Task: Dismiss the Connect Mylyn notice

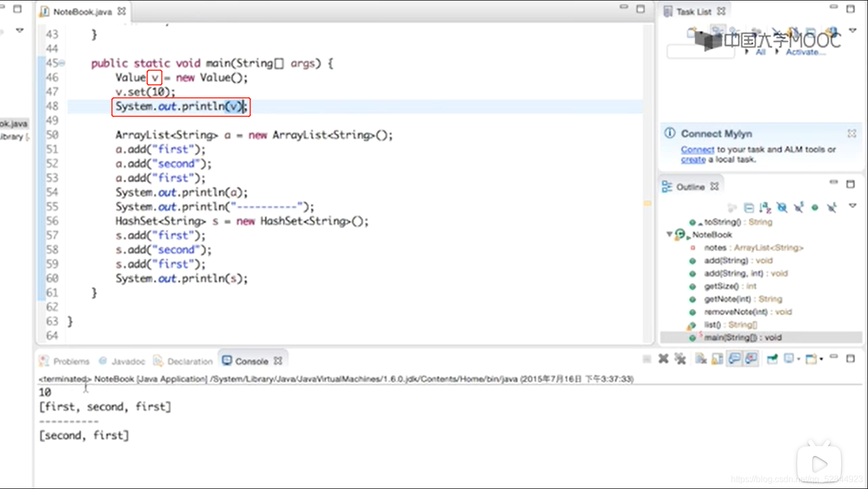Action: tap(852, 133)
